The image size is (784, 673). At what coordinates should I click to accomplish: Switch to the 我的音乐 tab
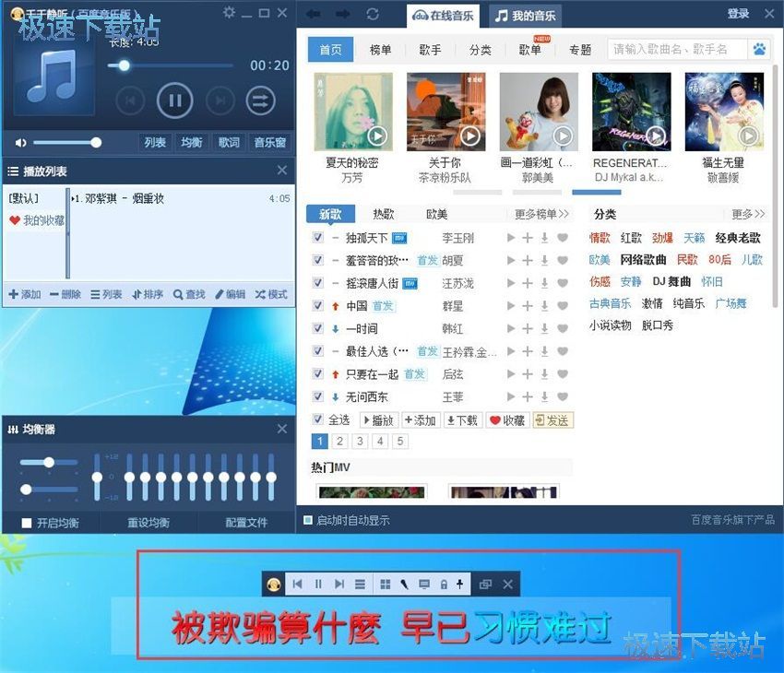point(525,16)
